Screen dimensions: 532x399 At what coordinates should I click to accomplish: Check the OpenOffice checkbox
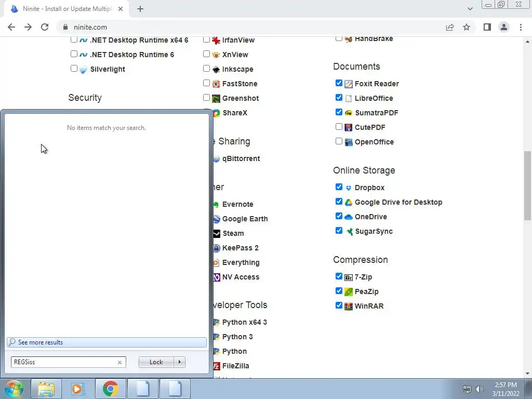click(339, 141)
